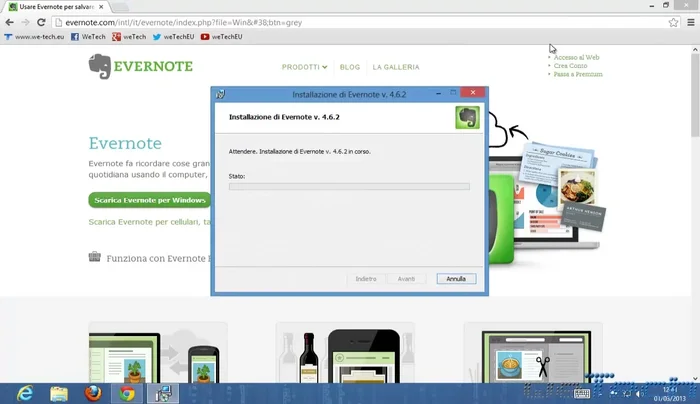Bookmark page with the star icon
The width and height of the screenshot is (700, 404).
pos(673,22)
